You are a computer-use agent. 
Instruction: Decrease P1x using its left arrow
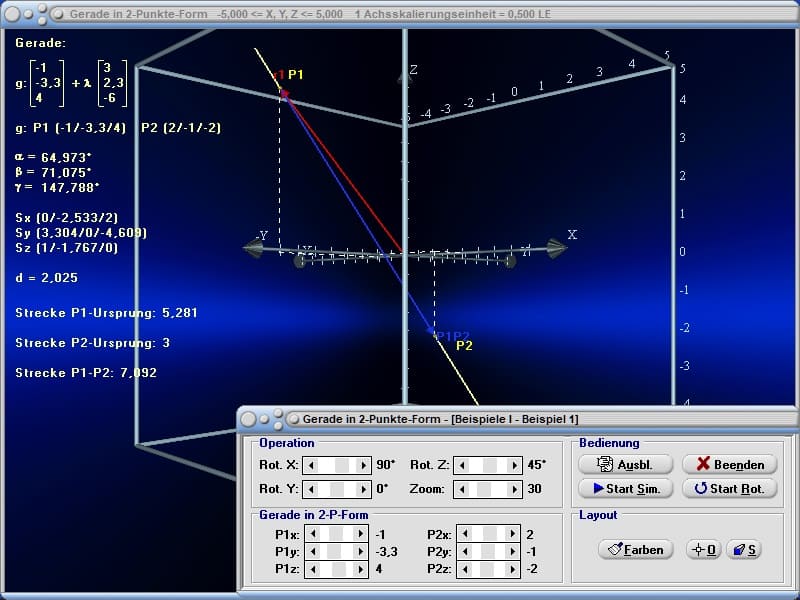313,534
